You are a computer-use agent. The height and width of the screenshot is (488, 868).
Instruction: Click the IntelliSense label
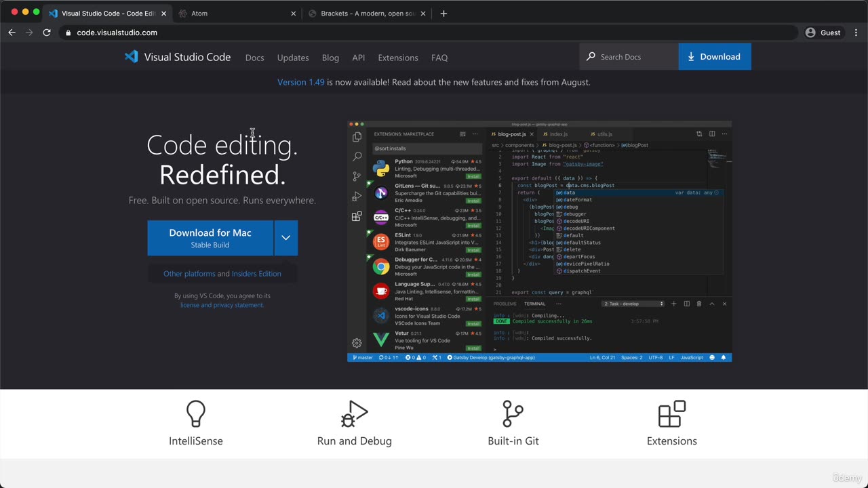coord(196,441)
